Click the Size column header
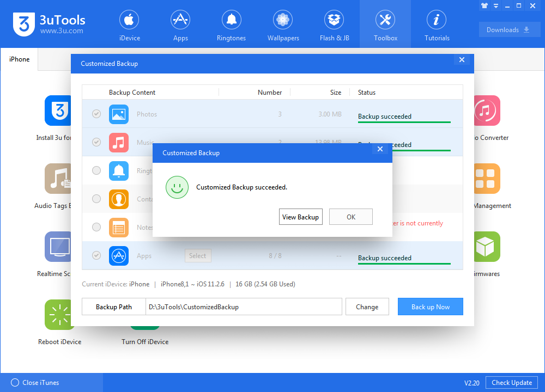The width and height of the screenshot is (545, 392). click(336, 93)
